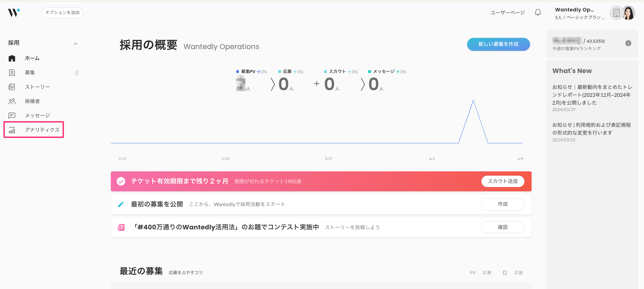The height and width of the screenshot is (289, 644).
Task: Click the company building icon
Action: point(616,13)
